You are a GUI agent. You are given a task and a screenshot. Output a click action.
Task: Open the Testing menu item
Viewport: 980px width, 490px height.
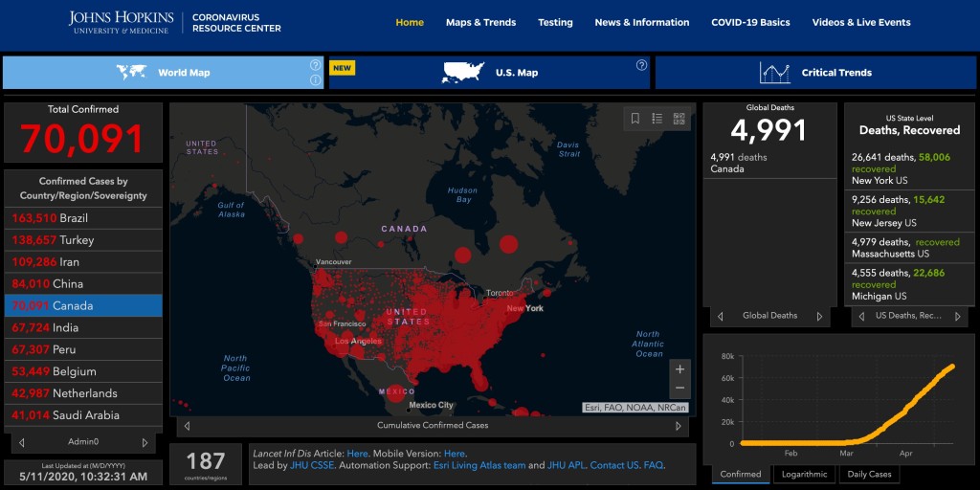coord(555,23)
